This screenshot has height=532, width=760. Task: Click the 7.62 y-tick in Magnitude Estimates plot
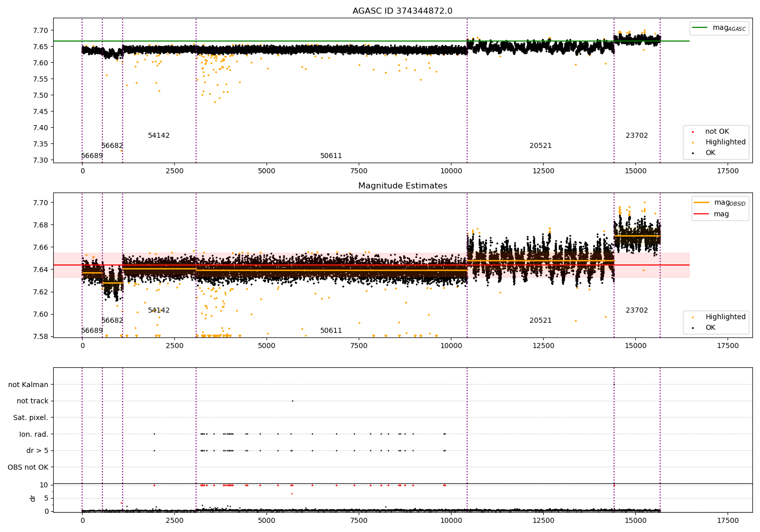point(41,292)
